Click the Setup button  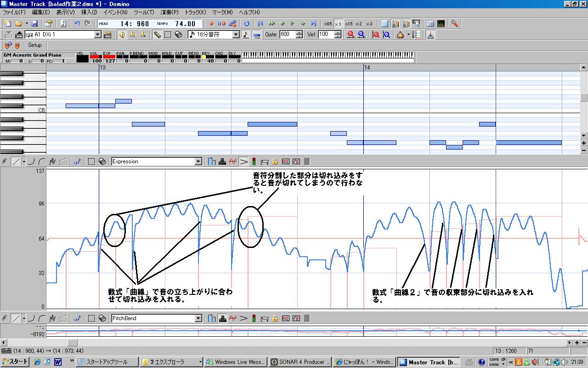pos(34,45)
